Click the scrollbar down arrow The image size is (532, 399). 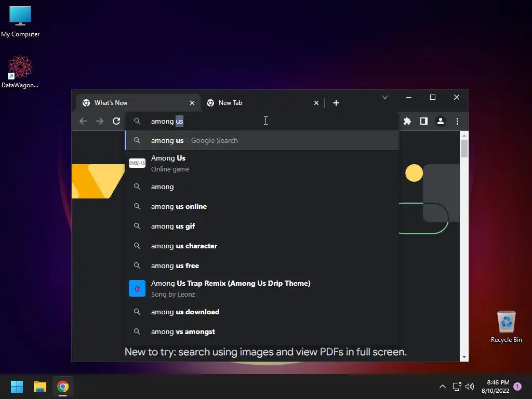pyautogui.click(x=464, y=357)
